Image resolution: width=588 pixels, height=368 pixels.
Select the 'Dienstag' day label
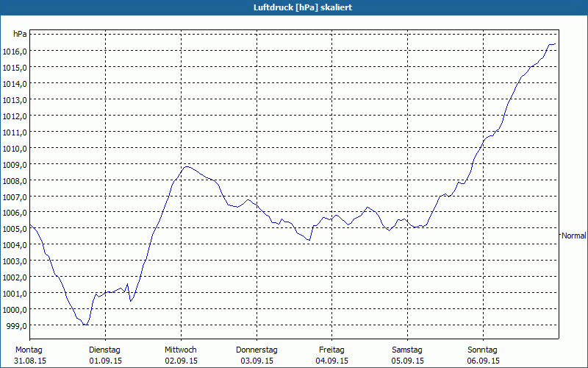104,350
